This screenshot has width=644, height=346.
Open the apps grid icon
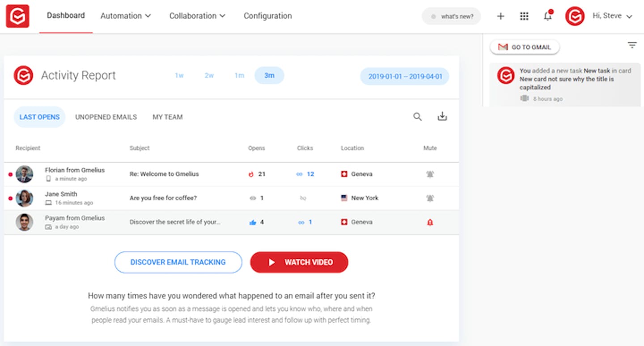(x=524, y=16)
